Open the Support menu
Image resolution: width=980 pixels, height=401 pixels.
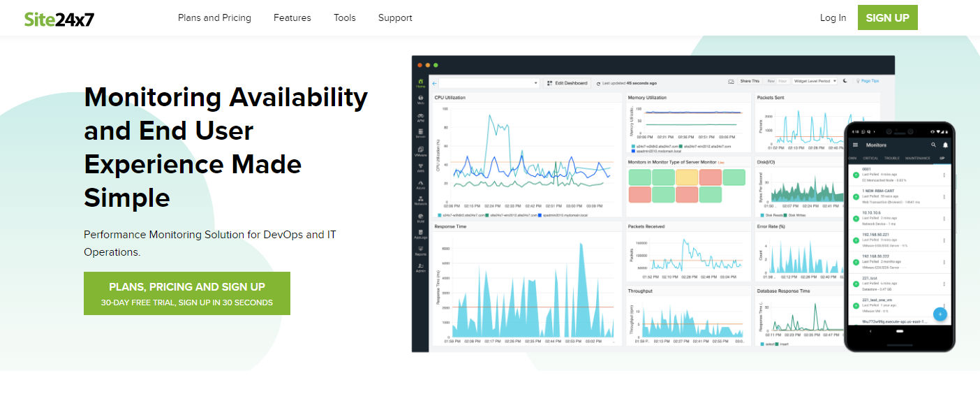(395, 18)
